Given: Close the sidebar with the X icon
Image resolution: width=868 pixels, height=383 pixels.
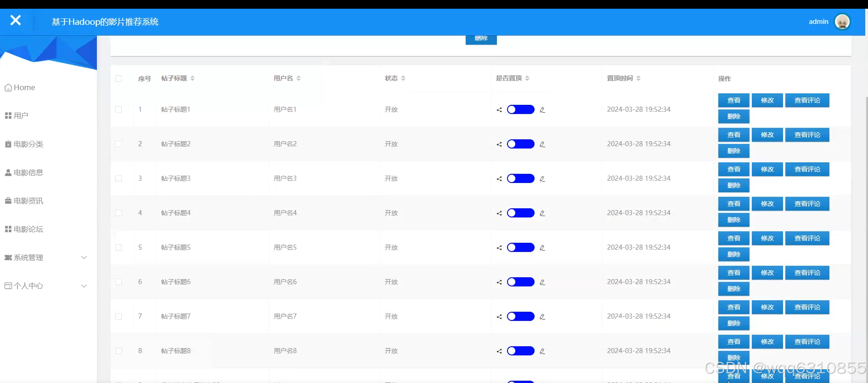Looking at the screenshot, I should (x=16, y=20).
